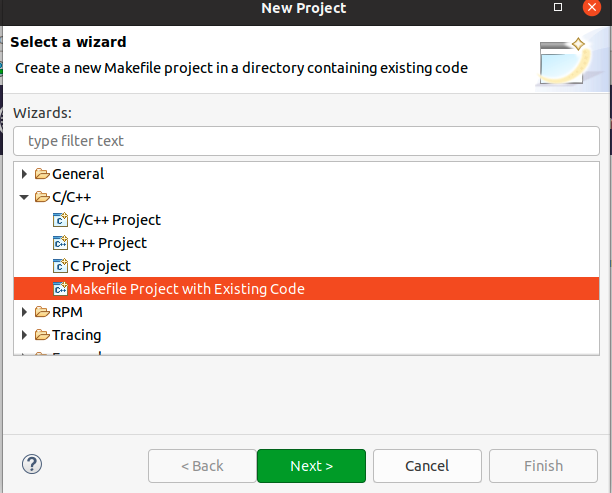Screen dimensions: 612x493
Task: Expand the RPM category arrow
Action: [x=25, y=312]
